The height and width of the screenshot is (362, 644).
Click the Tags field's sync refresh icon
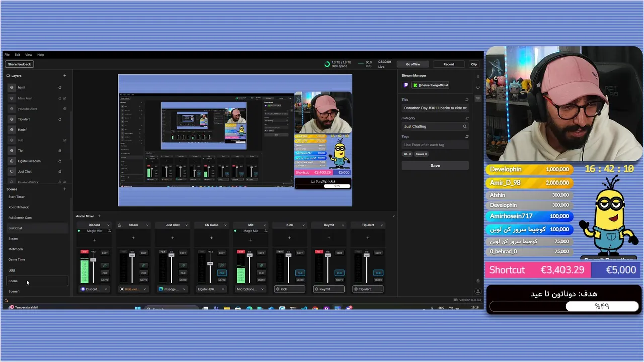coord(467,137)
